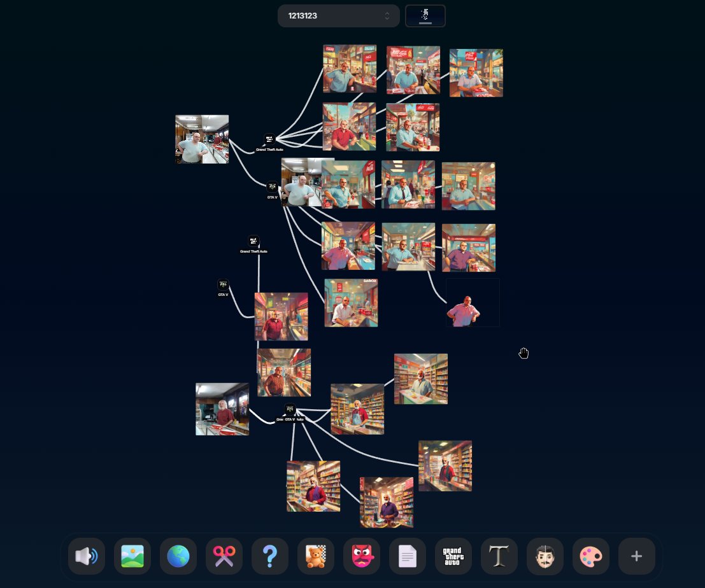Select the Grand Theft Auto node fanning to Coca-Cola images

click(269, 139)
